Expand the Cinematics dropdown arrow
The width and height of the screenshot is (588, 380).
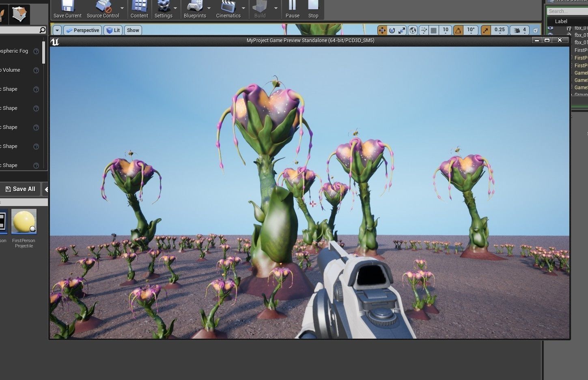[x=243, y=8]
